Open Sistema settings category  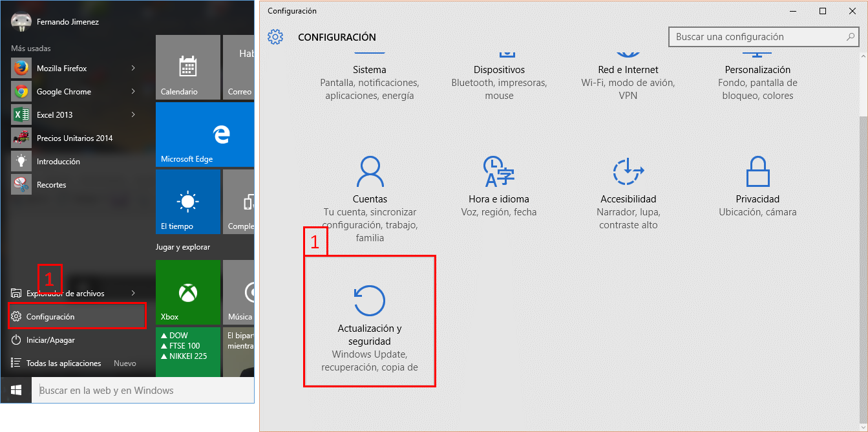(370, 76)
